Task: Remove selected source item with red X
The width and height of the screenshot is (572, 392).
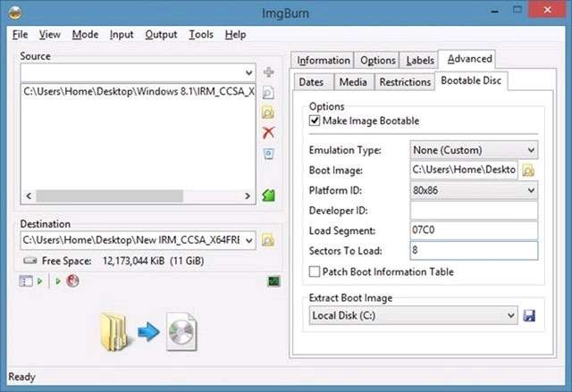Action: [268, 133]
